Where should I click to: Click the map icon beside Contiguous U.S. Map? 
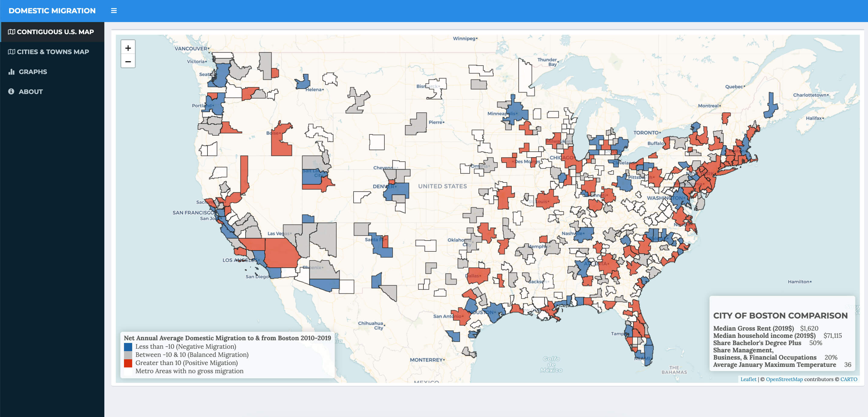pos(11,32)
